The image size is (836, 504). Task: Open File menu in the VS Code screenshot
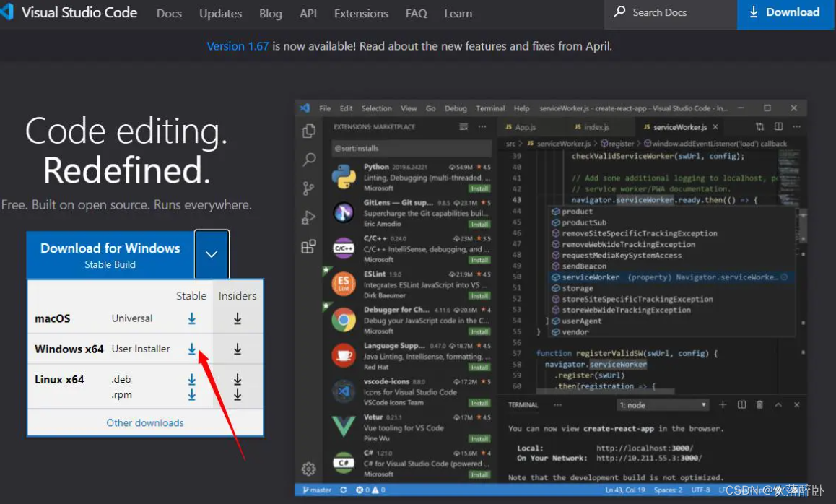[x=325, y=108]
